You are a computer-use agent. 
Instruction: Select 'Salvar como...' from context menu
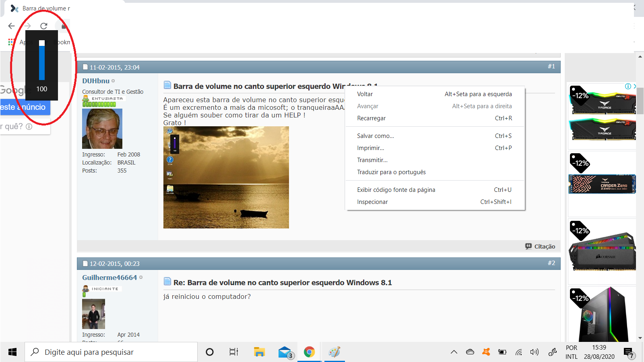click(x=435, y=136)
